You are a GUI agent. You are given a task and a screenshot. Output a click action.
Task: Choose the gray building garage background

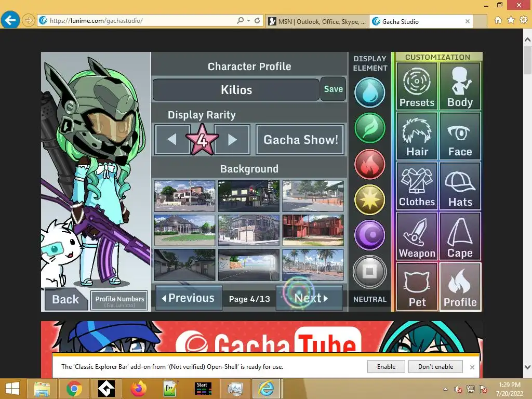coord(249,230)
